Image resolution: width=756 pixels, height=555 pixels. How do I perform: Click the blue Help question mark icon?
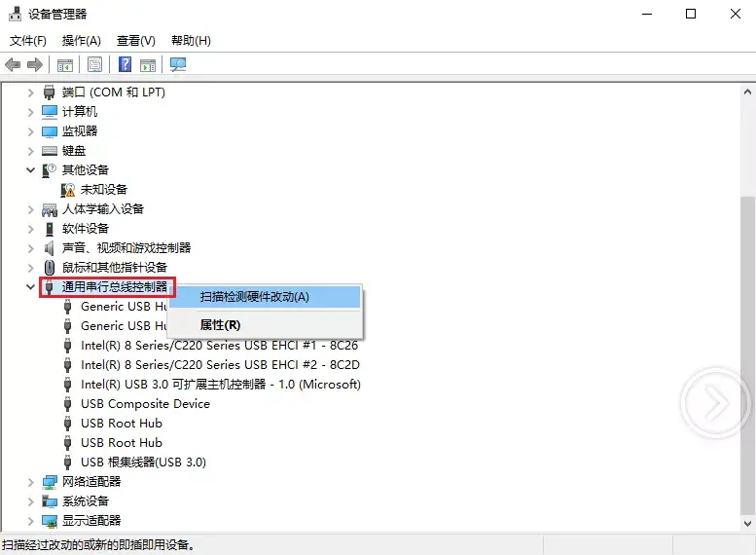pos(125,65)
